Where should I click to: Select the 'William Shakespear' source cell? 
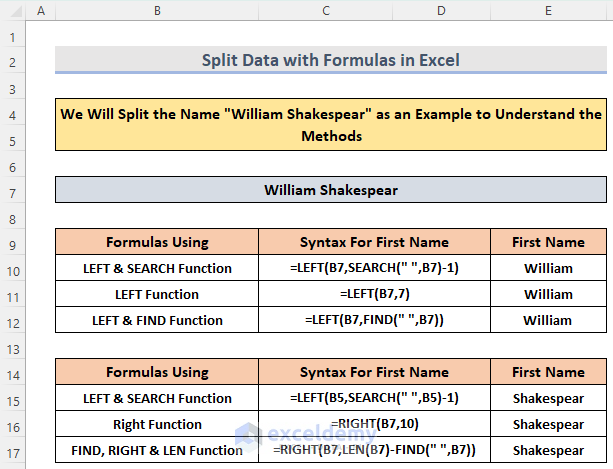pyautogui.click(x=331, y=190)
